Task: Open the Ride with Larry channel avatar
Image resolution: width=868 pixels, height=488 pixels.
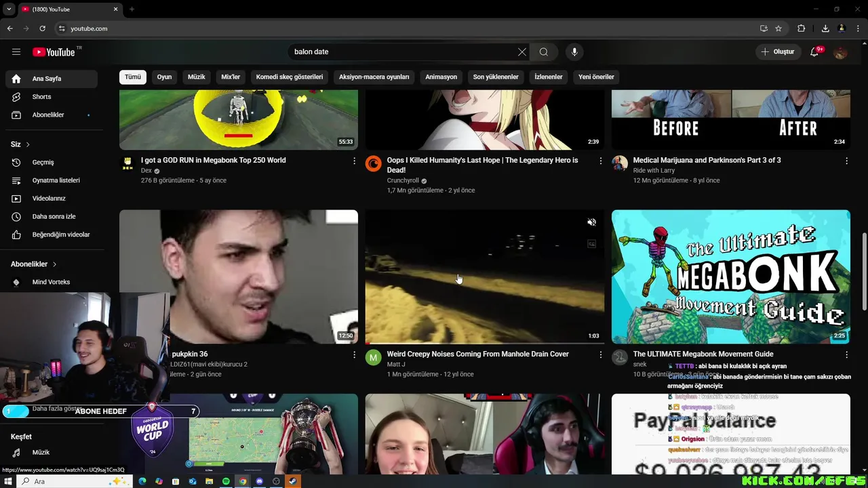Action: pyautogui.click(x=620, y=163)
